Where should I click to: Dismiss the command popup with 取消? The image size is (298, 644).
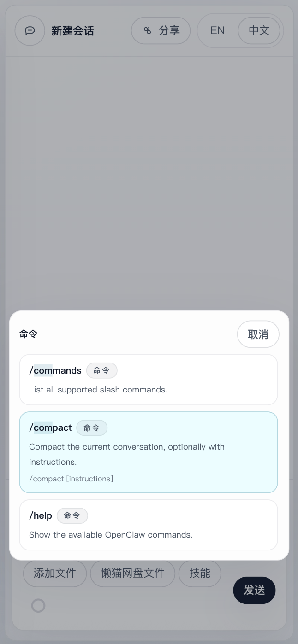[x=258, y=334]
